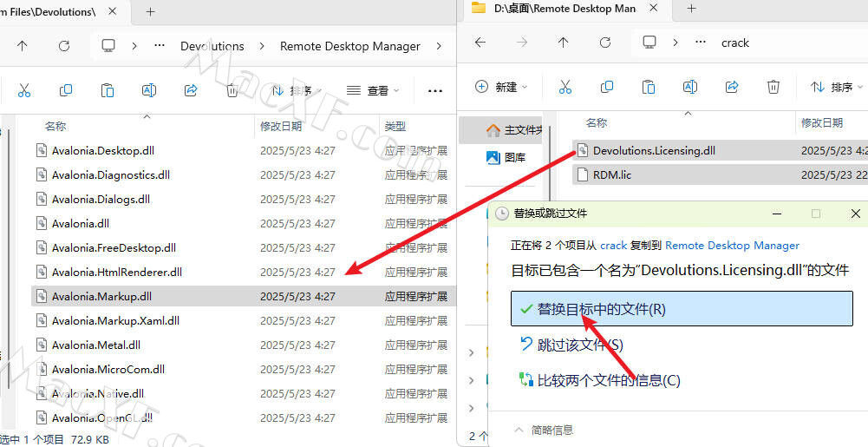The image size is (868, 447).
Task: Click the PC monitor icon in left address bar
Action: click(x=108, y=45)
